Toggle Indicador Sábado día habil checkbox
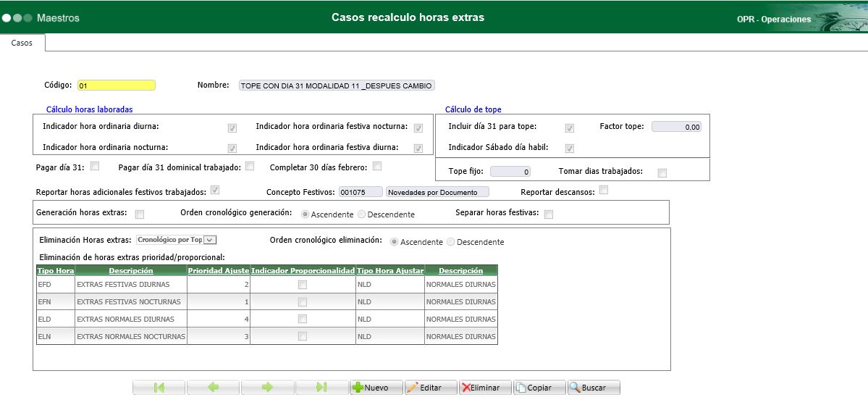 tap(569, 148)
